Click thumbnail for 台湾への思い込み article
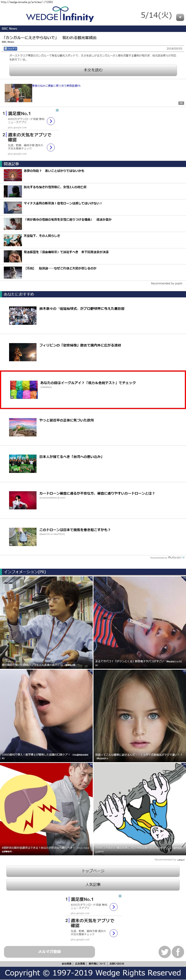This screenshot has width=186, height=980. [23, 463]
